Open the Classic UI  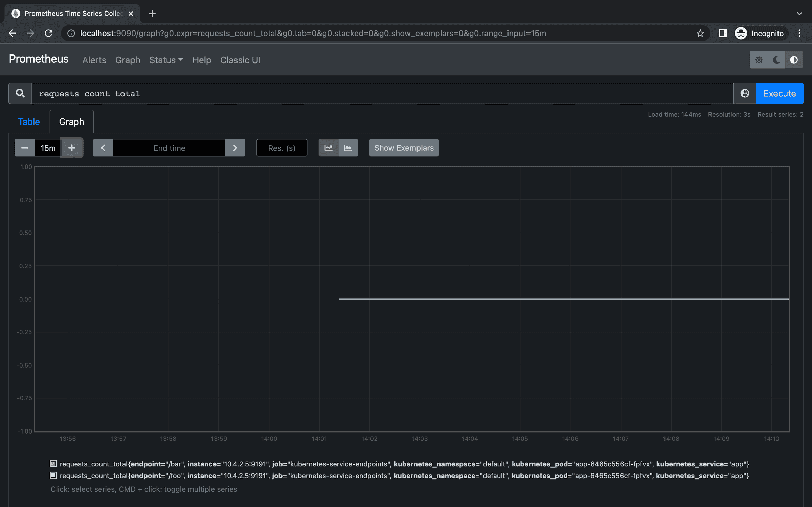(x=240, y=60)
